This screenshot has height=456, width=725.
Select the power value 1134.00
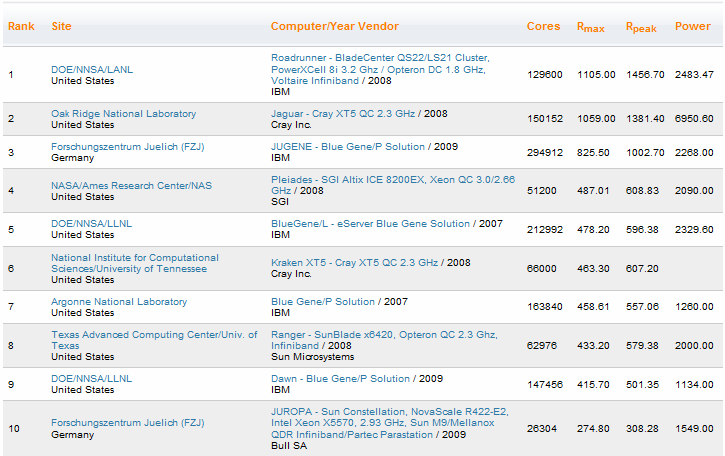click(x=694, y=384)
